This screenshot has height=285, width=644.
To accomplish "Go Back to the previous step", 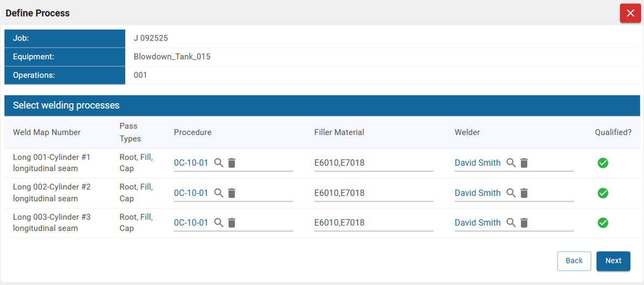I will click(x=574, y=261).
